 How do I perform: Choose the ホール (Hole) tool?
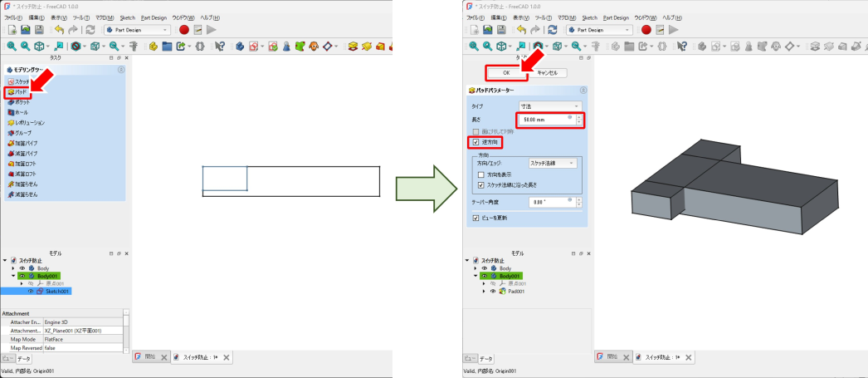(21, 112)
